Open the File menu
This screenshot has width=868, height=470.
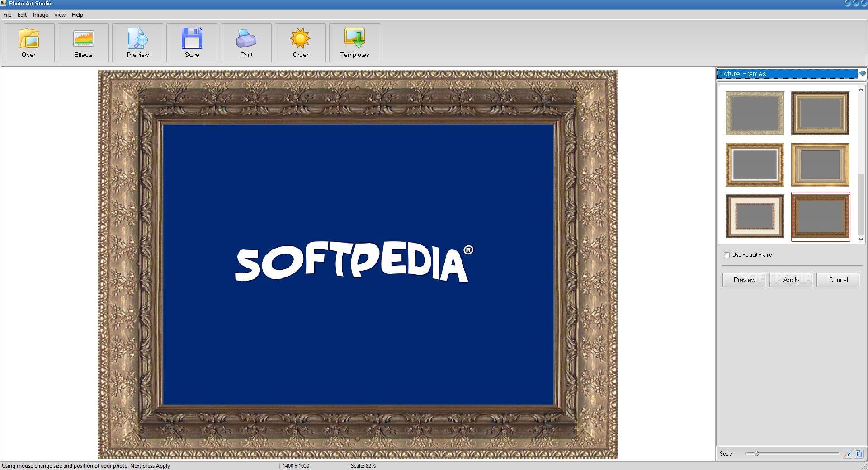[7, 15]
